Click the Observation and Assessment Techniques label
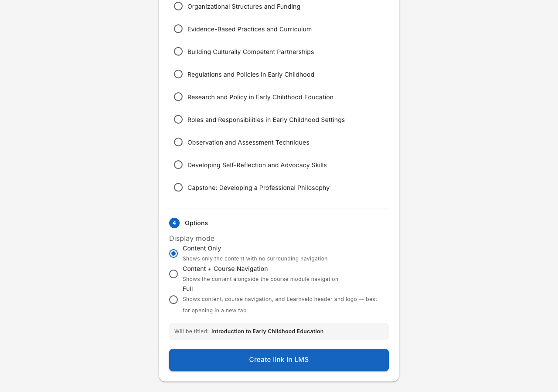The height and width of the screenshot is (392, 558). (248, 142)
